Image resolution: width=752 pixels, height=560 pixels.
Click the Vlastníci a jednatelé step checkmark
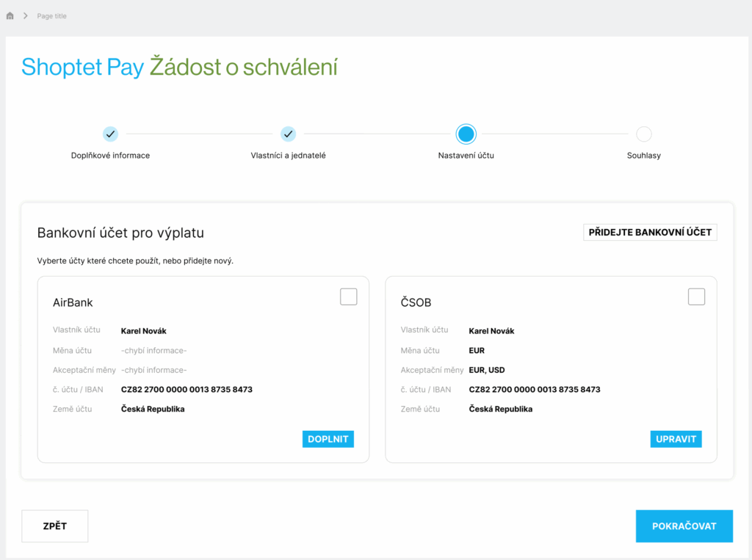click(x=288, y=134)
